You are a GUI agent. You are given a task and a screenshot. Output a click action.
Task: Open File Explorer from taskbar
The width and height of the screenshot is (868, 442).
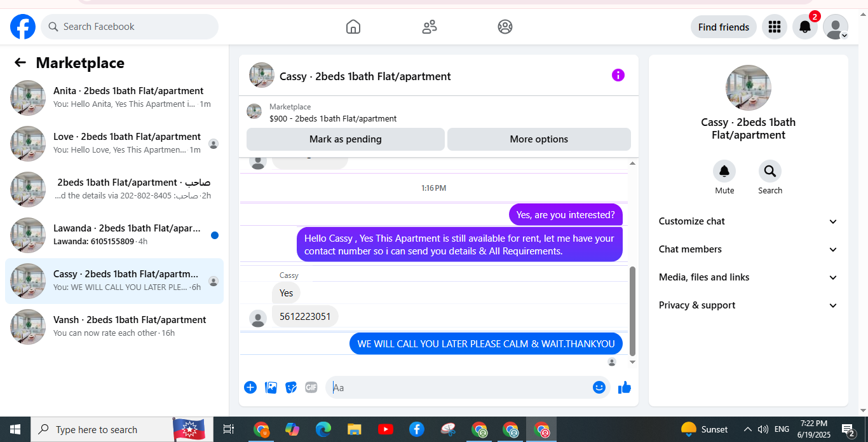pos(354,429)
